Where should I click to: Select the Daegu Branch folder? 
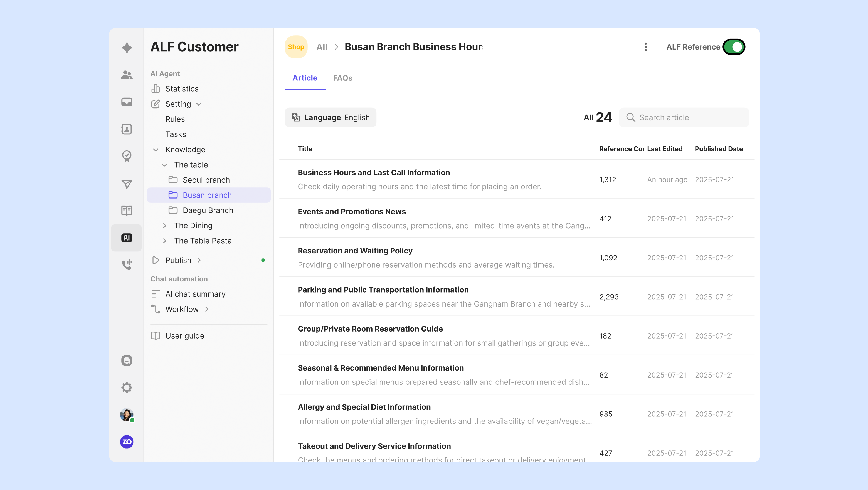click(x=208, y=210)
